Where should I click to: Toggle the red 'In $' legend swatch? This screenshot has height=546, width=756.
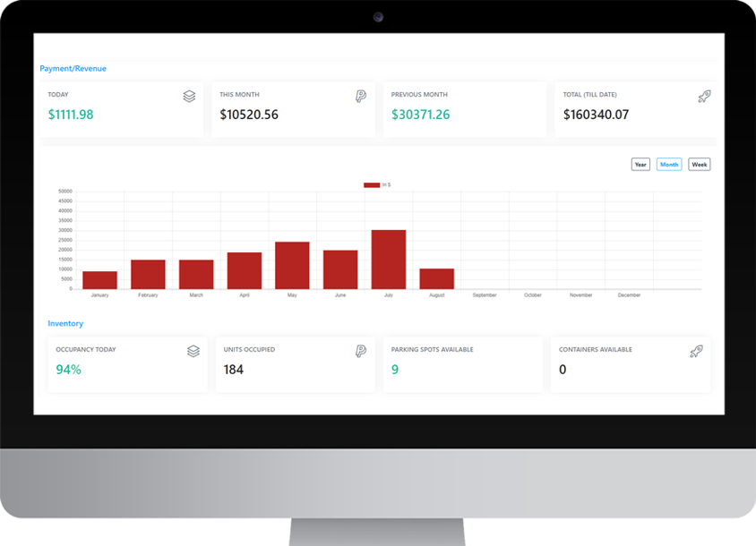click(x=371, y=185)
